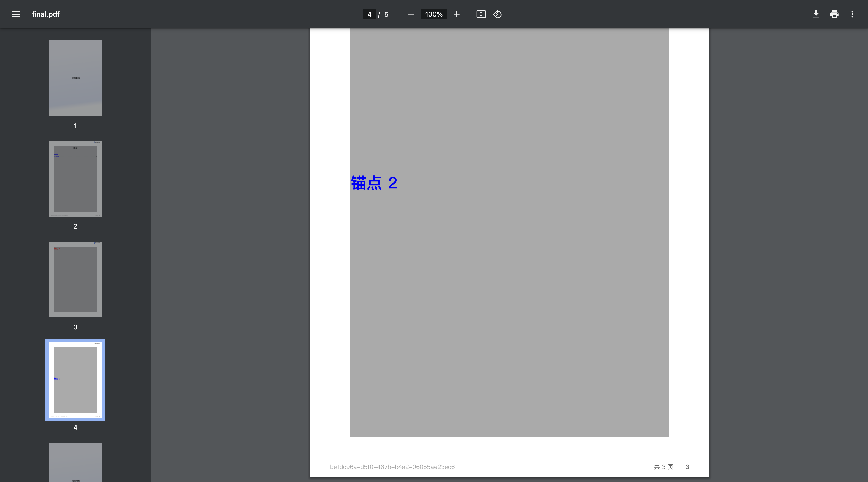Click the 100% zoom level field
Image resolution: width=868 pixels, height=482 pixels.
[x=433, y=14]
